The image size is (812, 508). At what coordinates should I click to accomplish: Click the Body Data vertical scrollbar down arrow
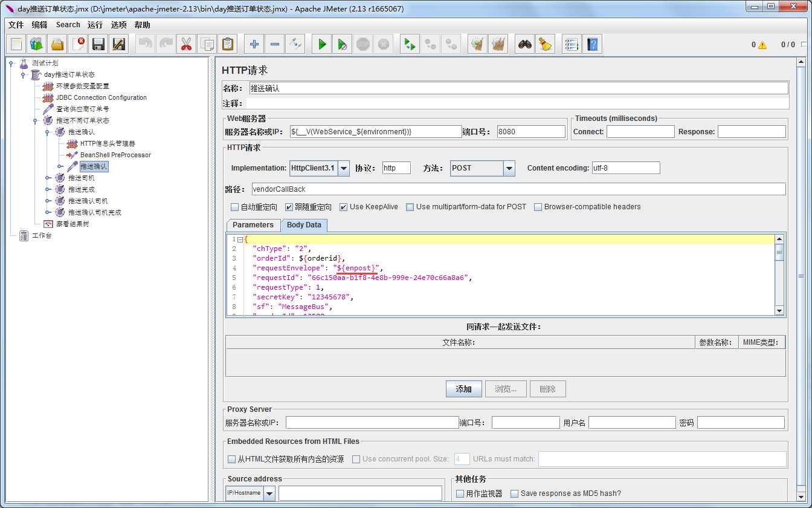click(779, 310)
